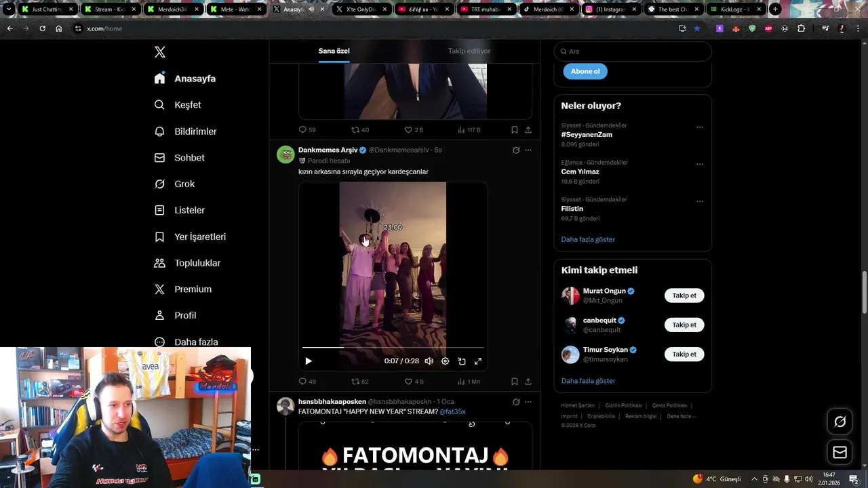Follow canbequit with Takip et

684,325
